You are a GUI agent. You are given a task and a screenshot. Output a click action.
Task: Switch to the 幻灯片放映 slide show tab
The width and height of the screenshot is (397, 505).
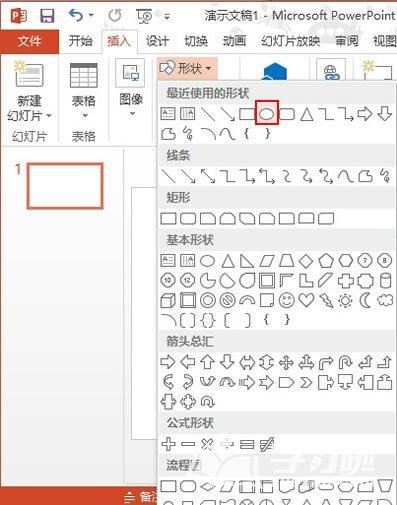tap(290, 41)
